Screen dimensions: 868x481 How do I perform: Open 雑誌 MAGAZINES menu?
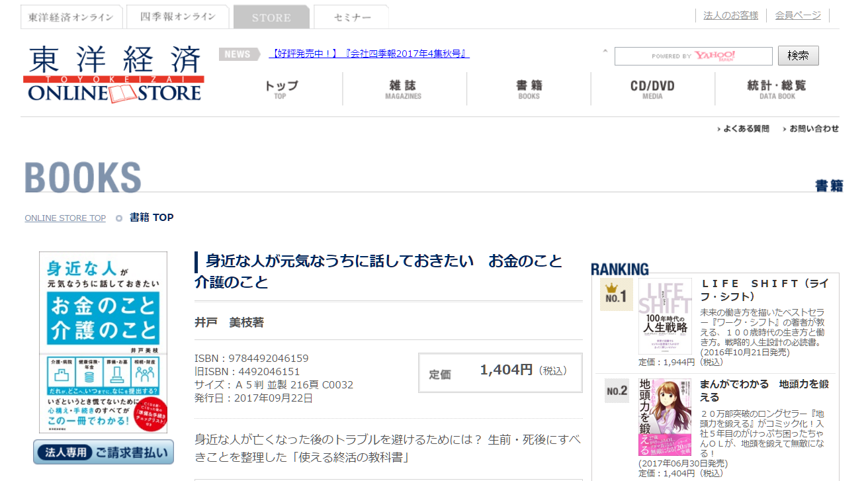404,89
